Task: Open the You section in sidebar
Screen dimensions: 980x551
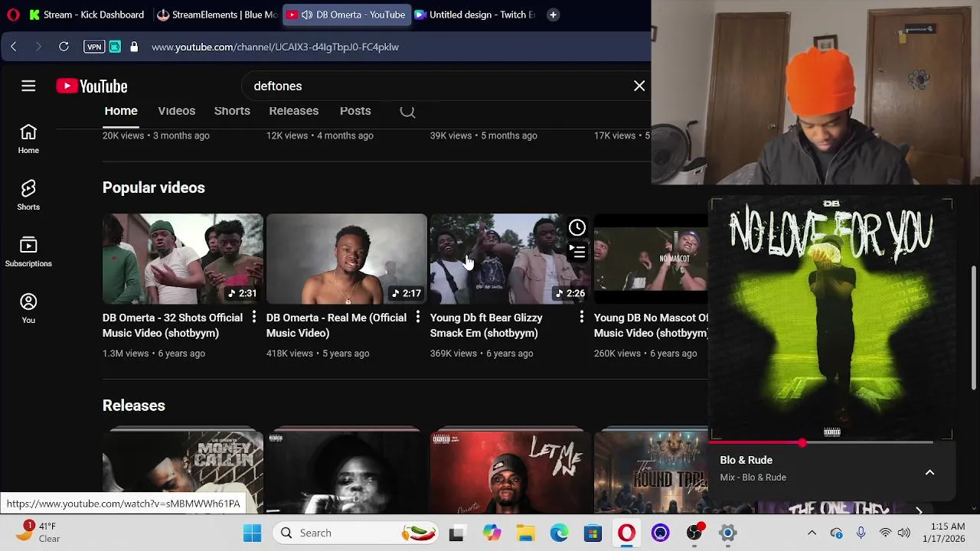Action: click(28, 309)
